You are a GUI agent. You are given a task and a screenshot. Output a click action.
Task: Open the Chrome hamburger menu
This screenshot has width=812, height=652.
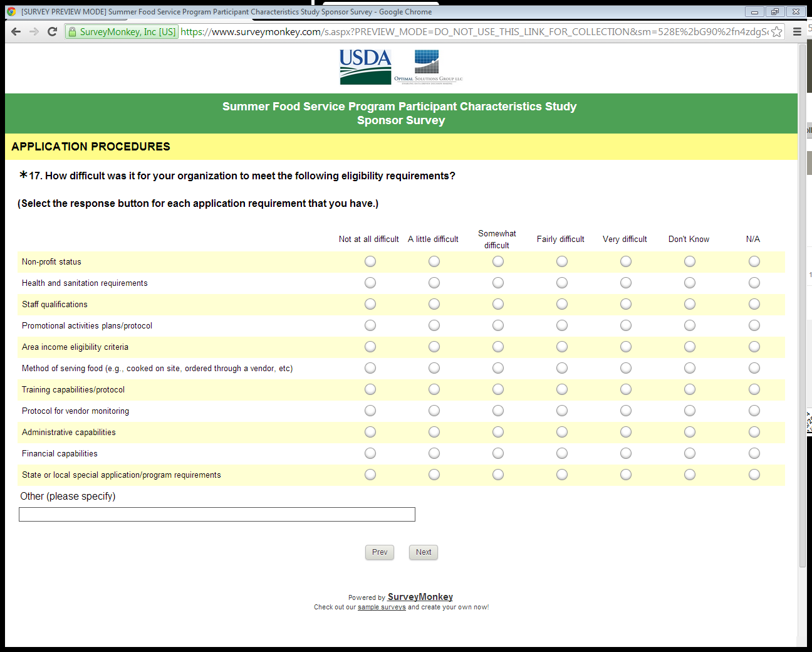(797, 32)
